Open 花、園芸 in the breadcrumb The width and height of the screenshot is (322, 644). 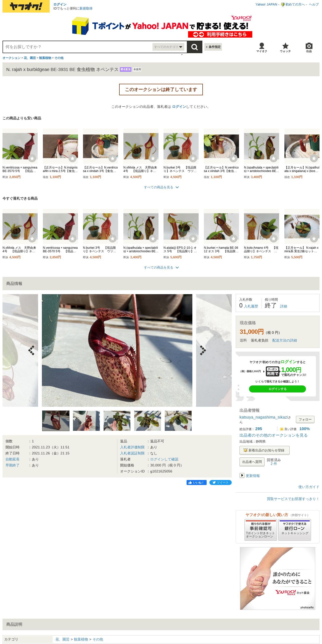coord(30,58)
